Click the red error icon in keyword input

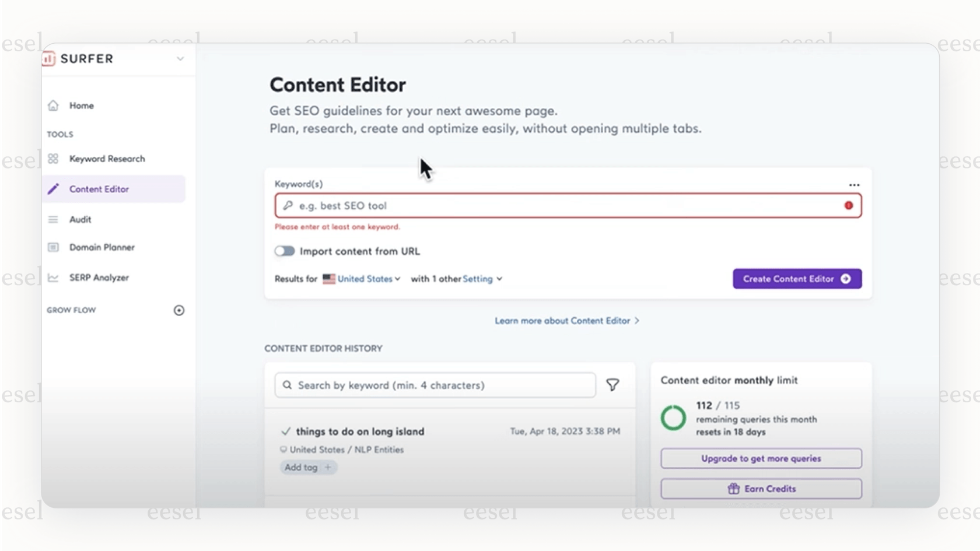[849, 205]
